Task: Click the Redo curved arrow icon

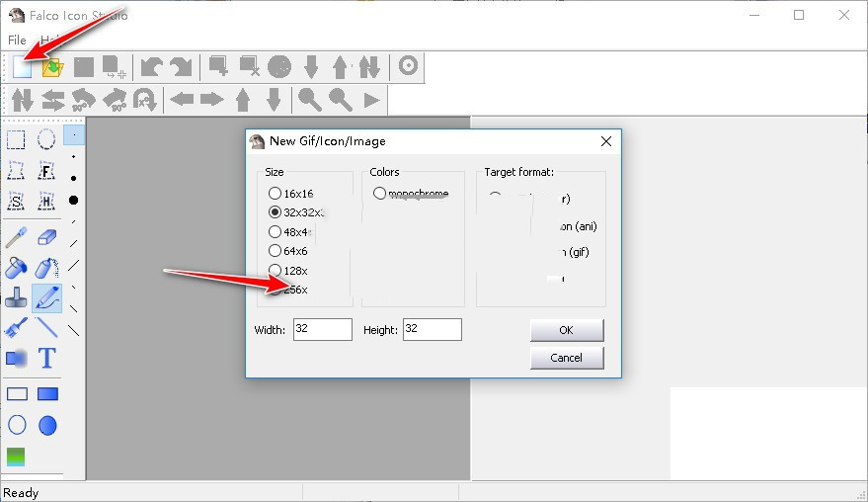Action: (181, 67)
